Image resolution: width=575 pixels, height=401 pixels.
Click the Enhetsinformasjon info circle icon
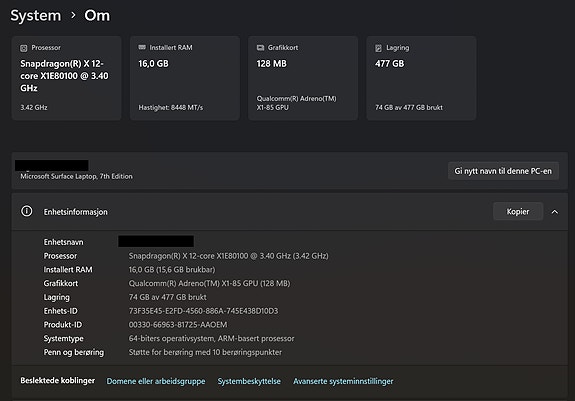[27, 211]
